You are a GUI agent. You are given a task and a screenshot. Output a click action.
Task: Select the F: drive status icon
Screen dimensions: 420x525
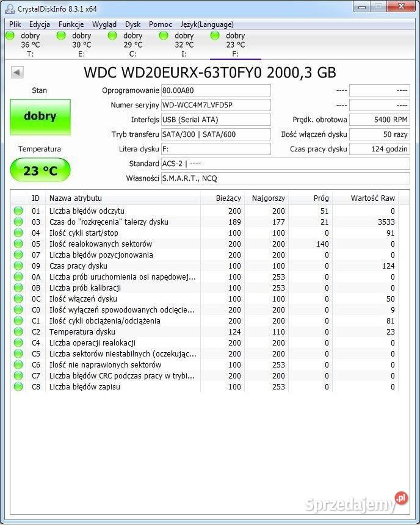tap(215, 36)
